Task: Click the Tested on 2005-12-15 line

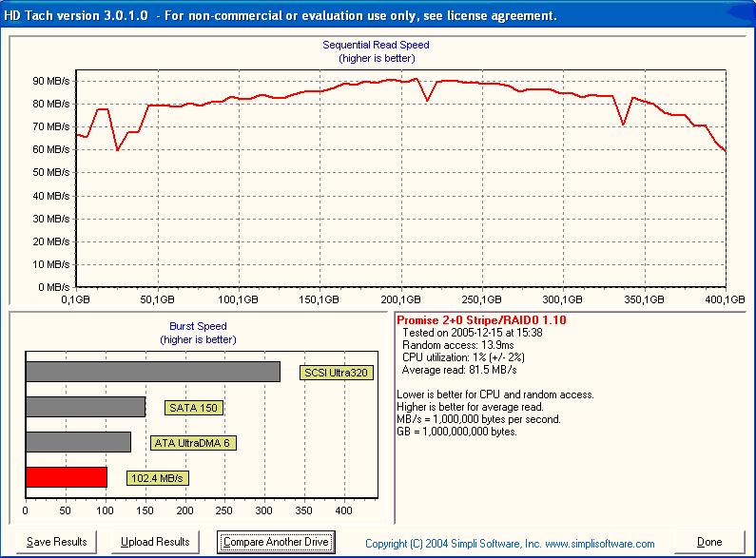Action: (472, 333)
